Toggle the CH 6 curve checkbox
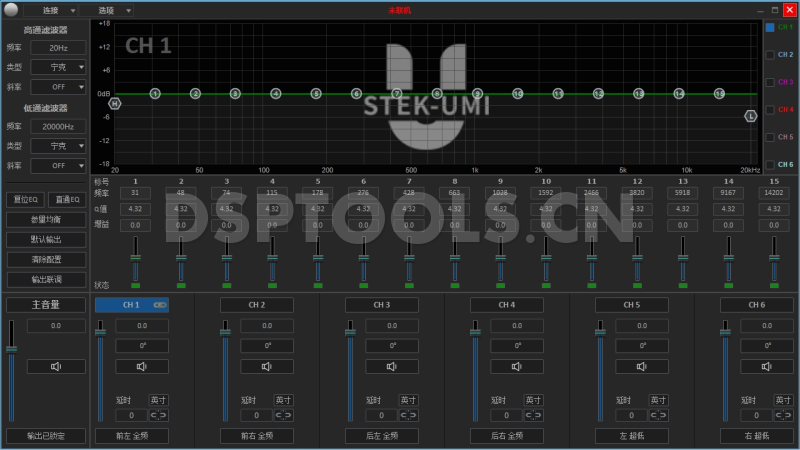 click(x=770, y=165)
